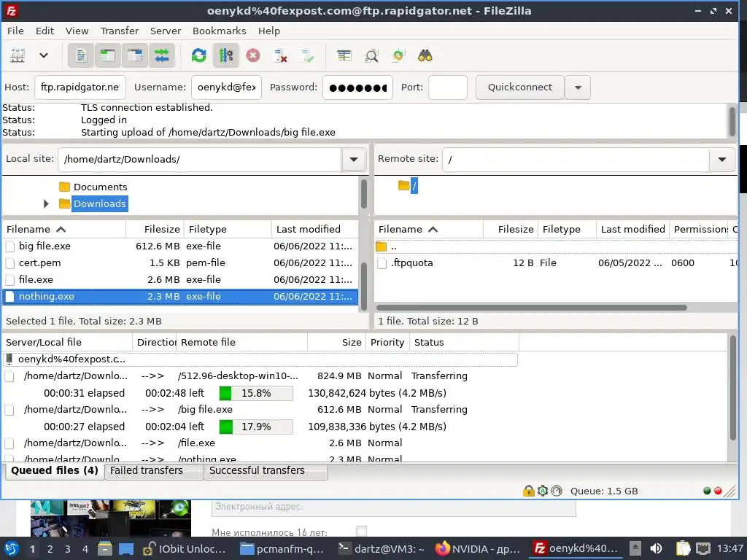747x560 pixels.
Task: Reconnect to the last server
Action: 307,55
